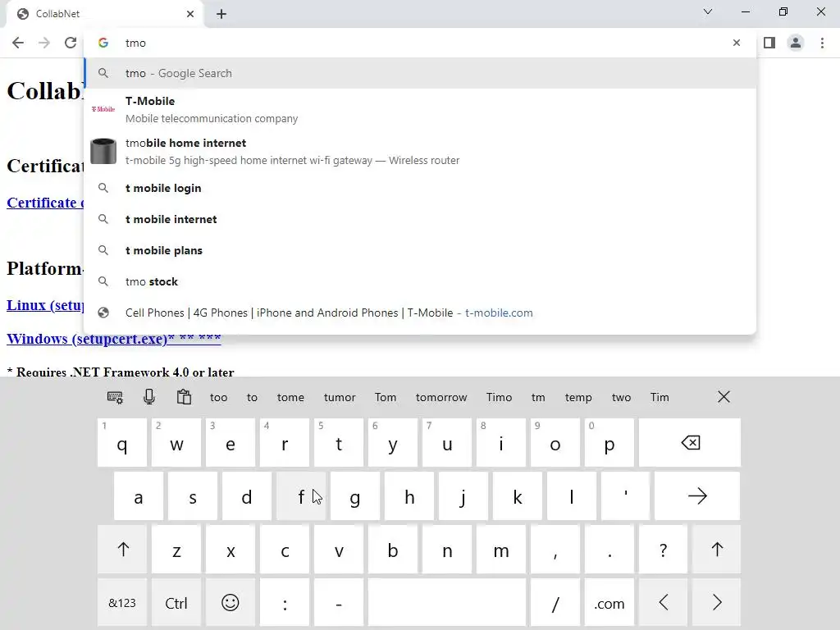840x630 pixels.
Task: Tap the question mark key
Action: (x=663, y=549)
